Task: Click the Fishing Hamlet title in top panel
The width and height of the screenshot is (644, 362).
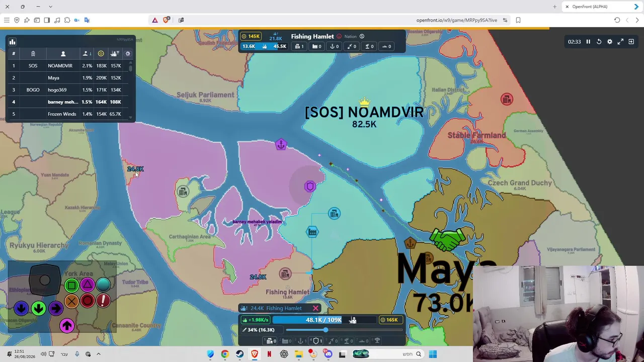Action: (312, 36)
